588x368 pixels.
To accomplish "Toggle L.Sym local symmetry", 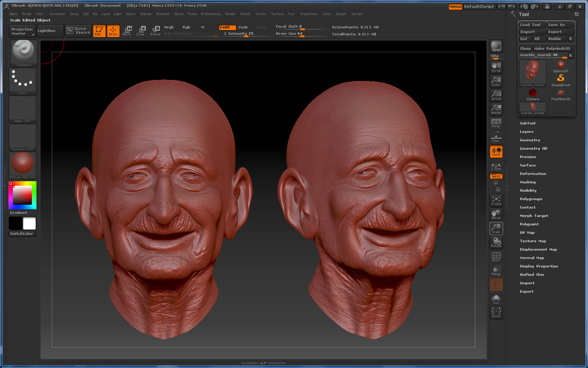I will point(496,167).
